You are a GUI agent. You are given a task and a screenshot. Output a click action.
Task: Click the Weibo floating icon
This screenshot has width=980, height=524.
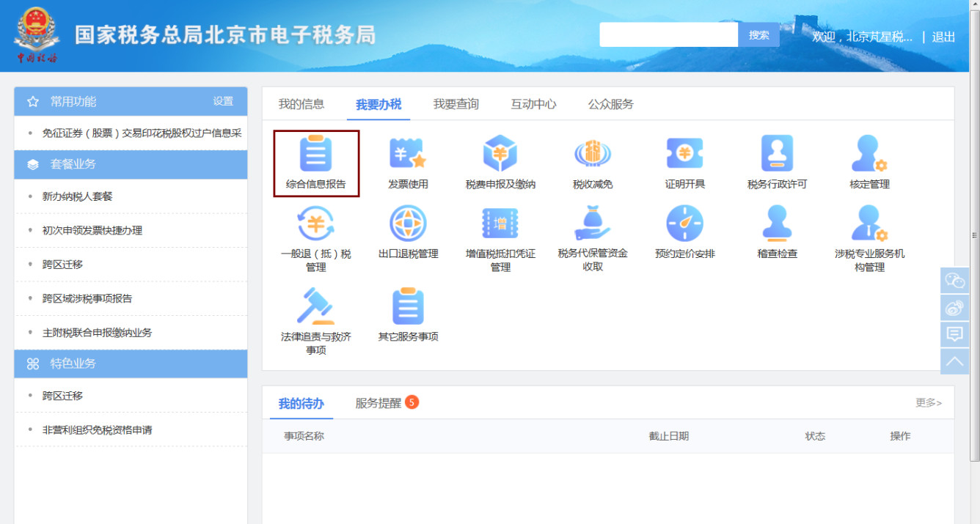click(954, 307)
